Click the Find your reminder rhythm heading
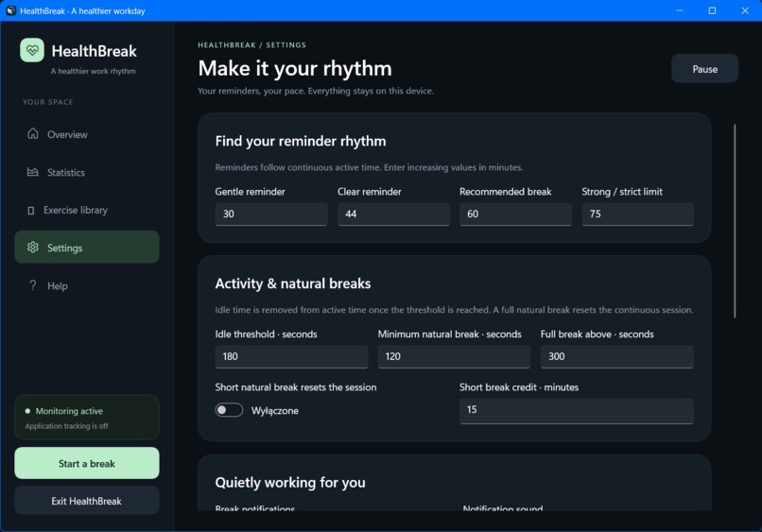This screenshot has height=532, width=762. point(301,141)
